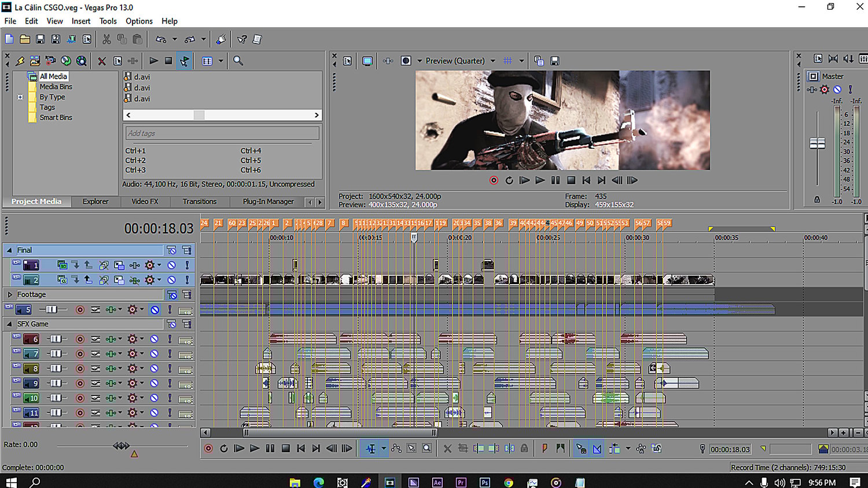868x488 pixels.
Task: Launch Google Chrome from the taskbar
Action: (x=508, y=482)
